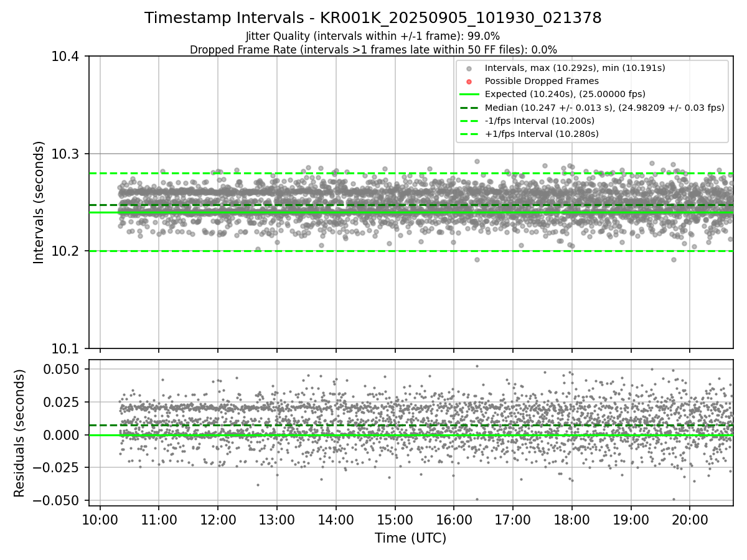Click the plot title Timestamp Intervals - KR001K_20250905_101930_021378
Screen dimensions: 747x560
373,18
